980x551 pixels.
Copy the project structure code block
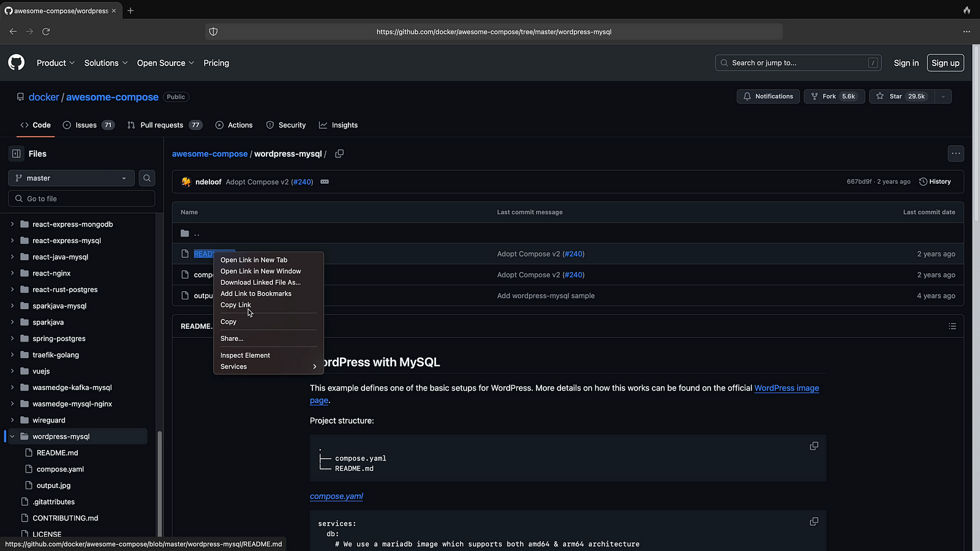(814, 446)
